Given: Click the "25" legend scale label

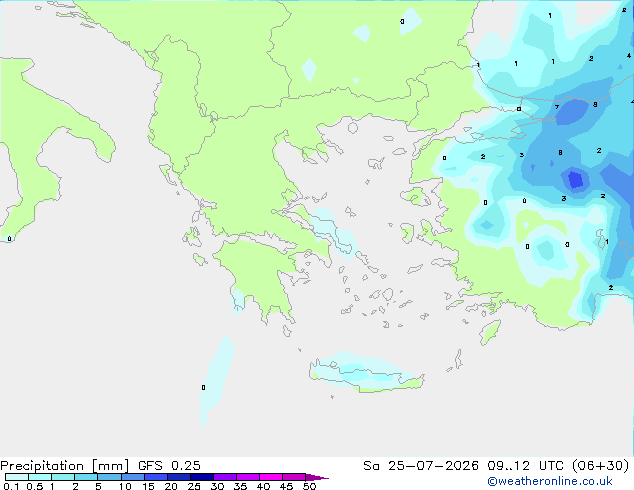Looking at the screenshot, I should [194, 486].
